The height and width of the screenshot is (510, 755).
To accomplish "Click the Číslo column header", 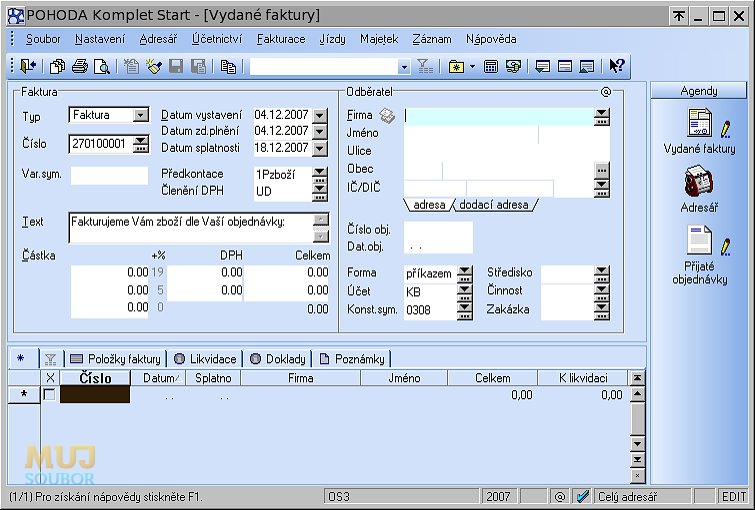I will [x=95, y=378].
